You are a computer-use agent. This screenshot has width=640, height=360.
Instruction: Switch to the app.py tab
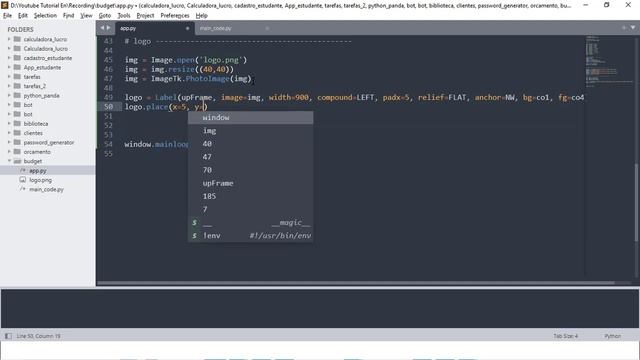[x=154, y=28]
